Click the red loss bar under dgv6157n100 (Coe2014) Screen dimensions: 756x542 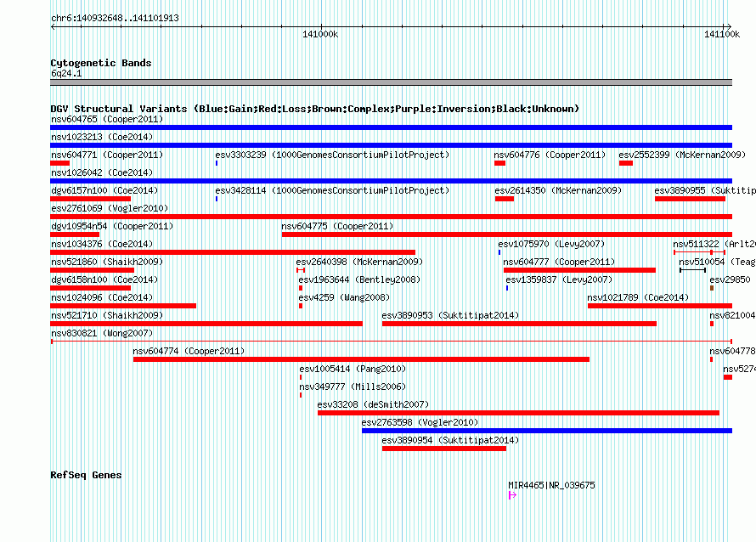[91, 199]
